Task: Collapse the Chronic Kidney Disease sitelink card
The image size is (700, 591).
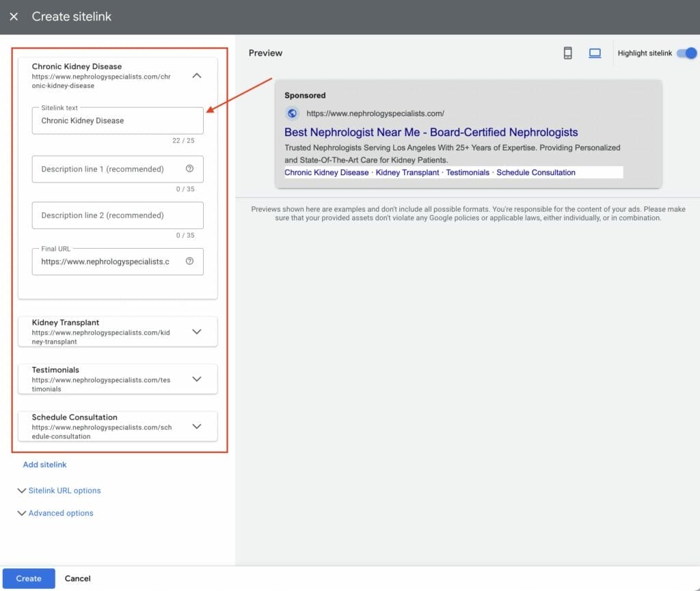Action: [196, 76]
